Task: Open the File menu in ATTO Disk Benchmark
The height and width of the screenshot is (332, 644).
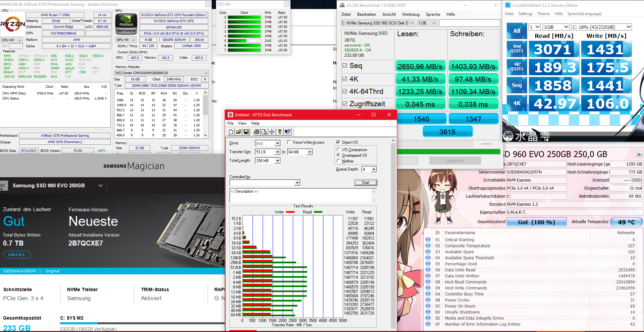Action: tap(230, 123)
